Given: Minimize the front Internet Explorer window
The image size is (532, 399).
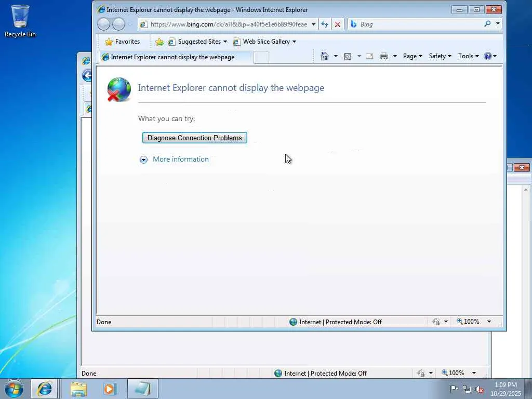Looking at the screenshot, I should [460, 10].
